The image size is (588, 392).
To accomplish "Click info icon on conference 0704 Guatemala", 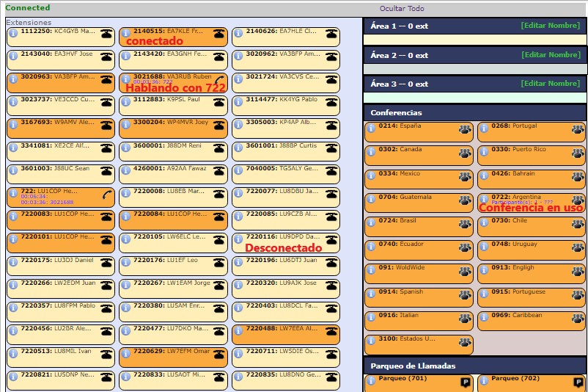I will (371, 200).
